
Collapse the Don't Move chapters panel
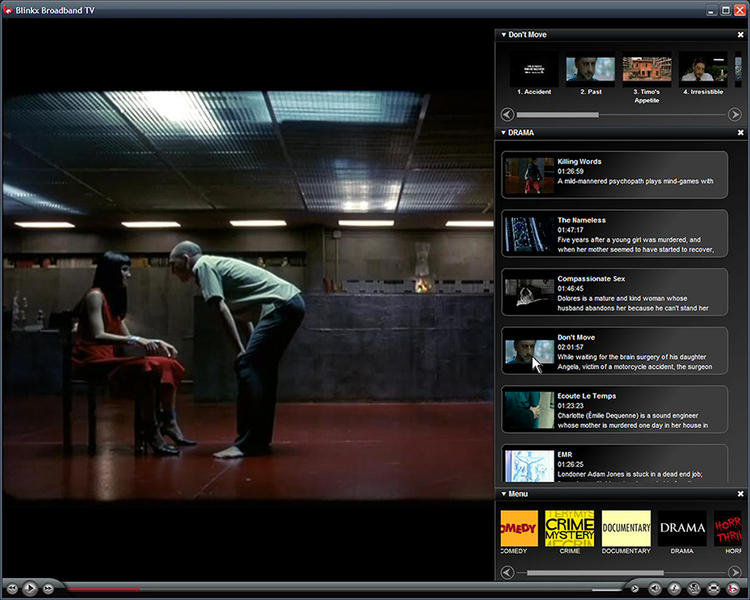coord(503,34)
